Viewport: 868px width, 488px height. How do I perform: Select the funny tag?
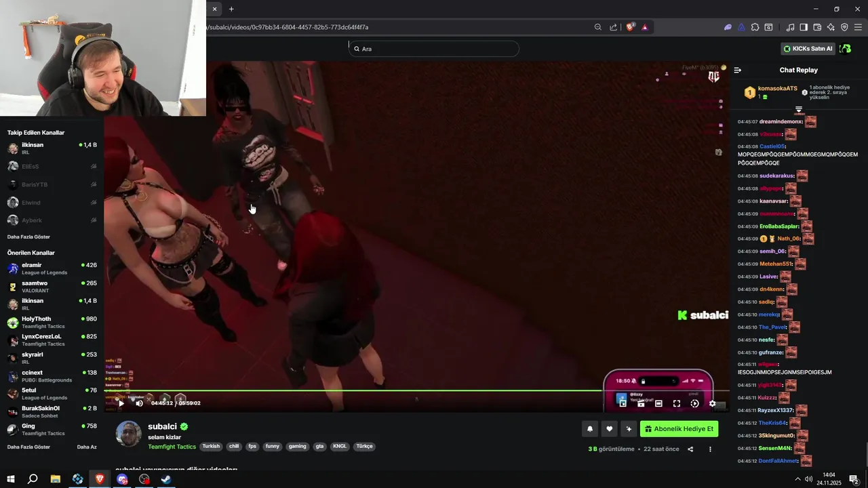273,447
